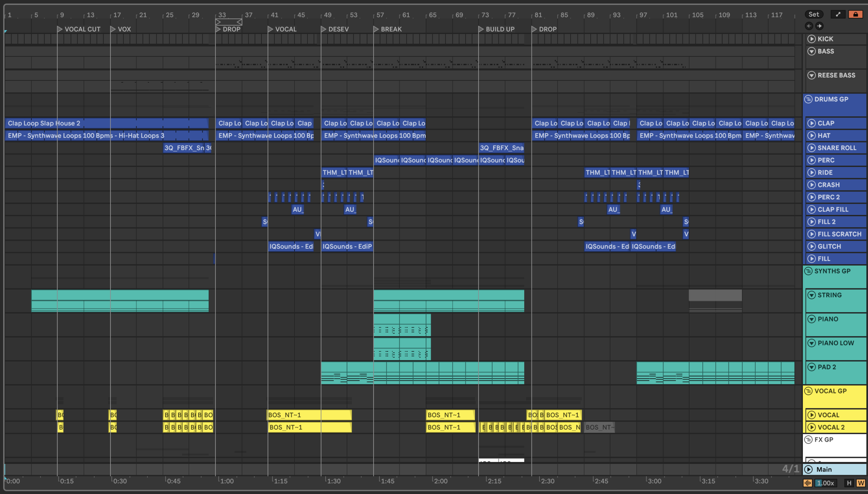Viewport: 868px width, 494px height.
Task: Unfold the STRING track with its arrow
Action: point(811,295)
